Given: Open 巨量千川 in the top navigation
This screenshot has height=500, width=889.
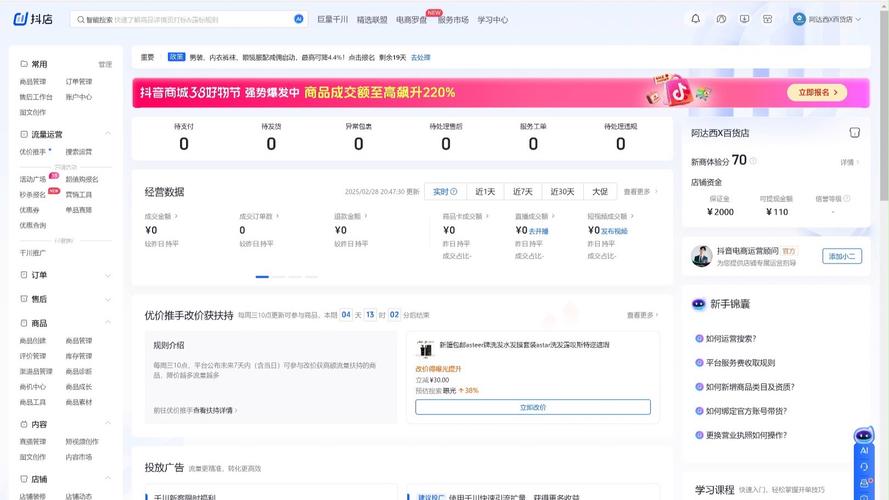Looking at the screenshot, I should click(332, 19).
